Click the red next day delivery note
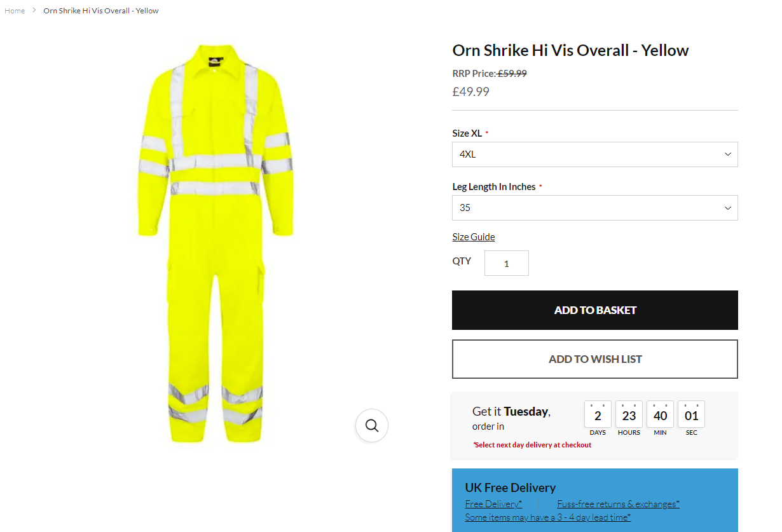 point(532,445)
